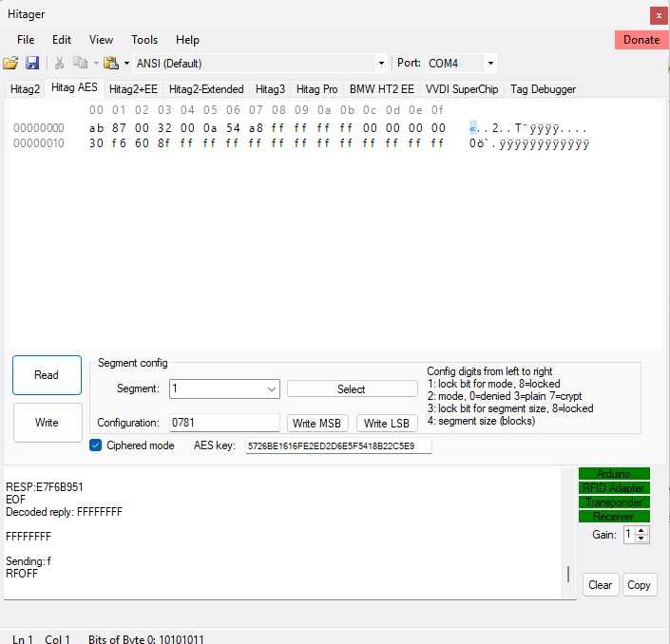Click the AES key input field
Screen dimensions: 670x644
[x=337, y=445]
